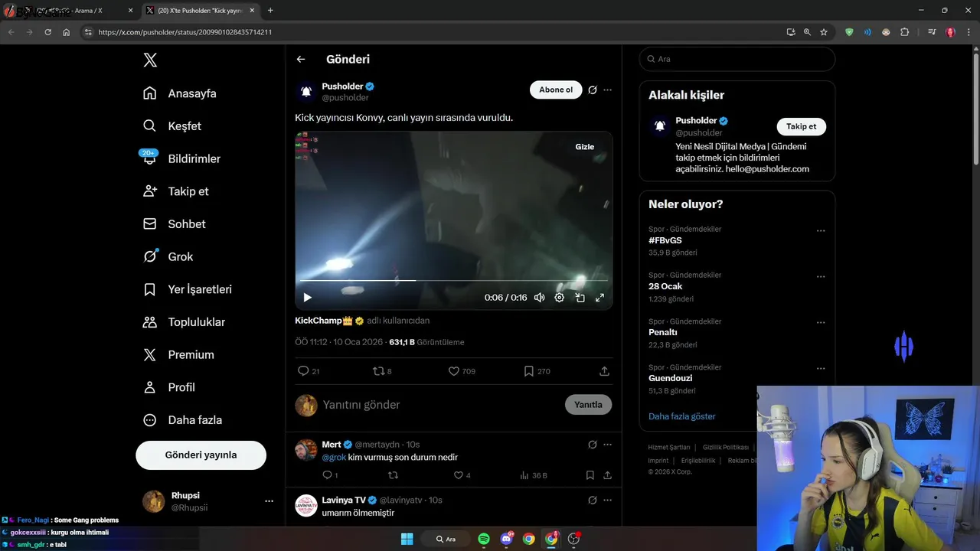Repost the post with 8 reposts

tap(382, 371)
